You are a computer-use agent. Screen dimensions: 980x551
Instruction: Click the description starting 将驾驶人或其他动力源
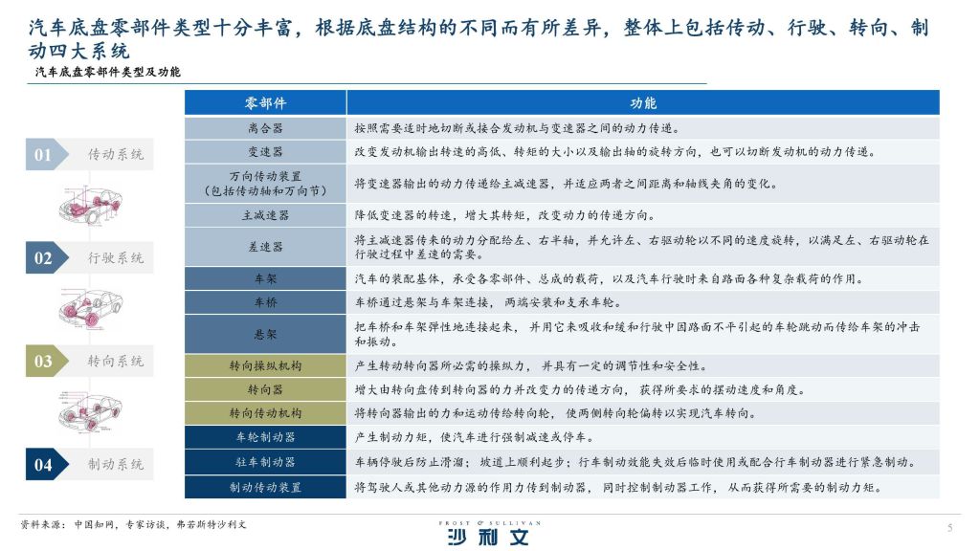619,487
